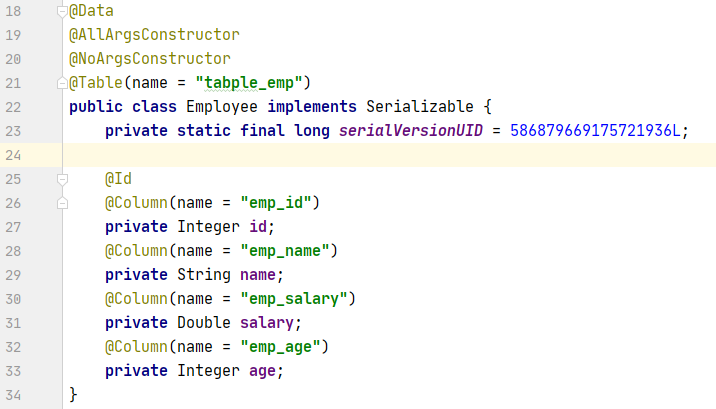Click the salary field name
Screen dimensions: 716x409
(x=267, y=323)
